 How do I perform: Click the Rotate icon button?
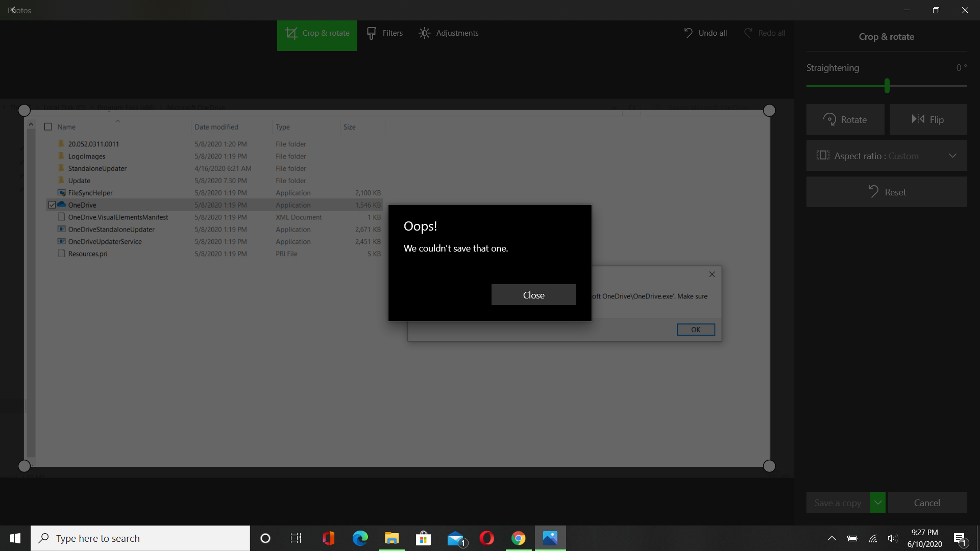pyautogui.click(x=845, y=119)
